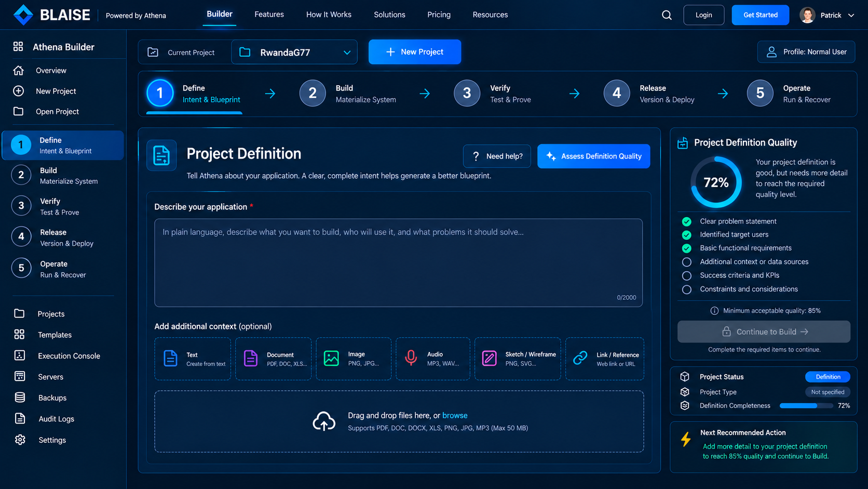Viewport: 868px width, 489px height.
Task: Add Sketch / Wireframe context card
Action: coord(518,359)
